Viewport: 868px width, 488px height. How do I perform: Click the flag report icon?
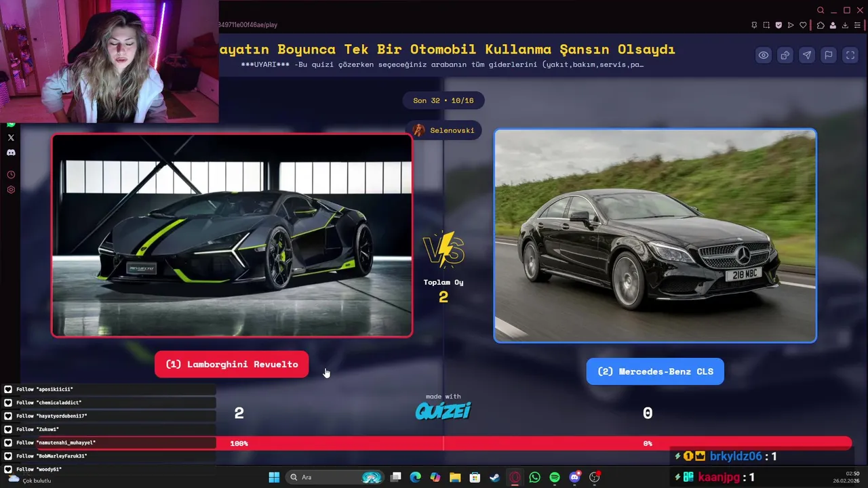click(829, 56)
